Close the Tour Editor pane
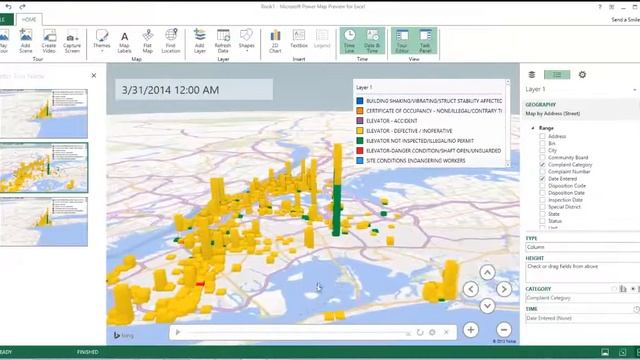640x360 pixels. (94, 76)
